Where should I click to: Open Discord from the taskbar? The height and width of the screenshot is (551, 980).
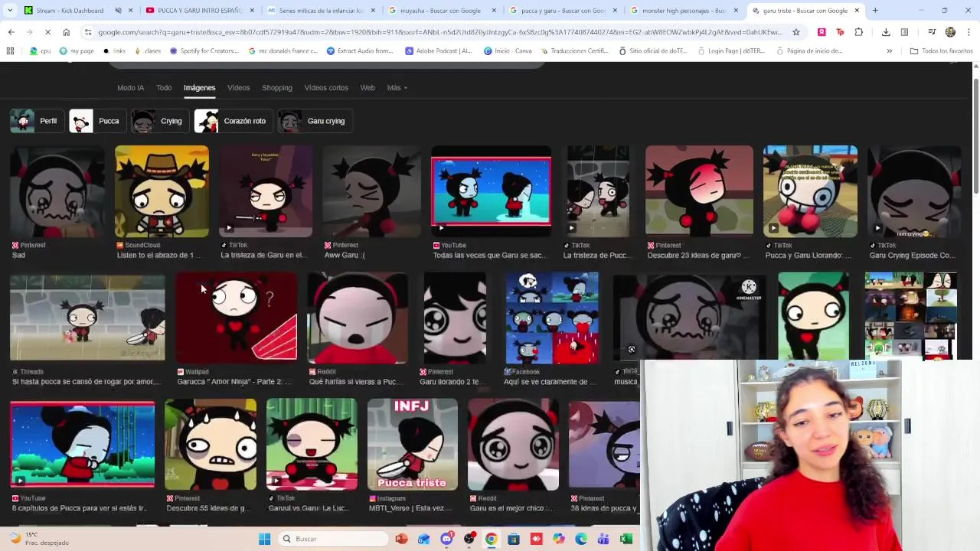[446, 539]
